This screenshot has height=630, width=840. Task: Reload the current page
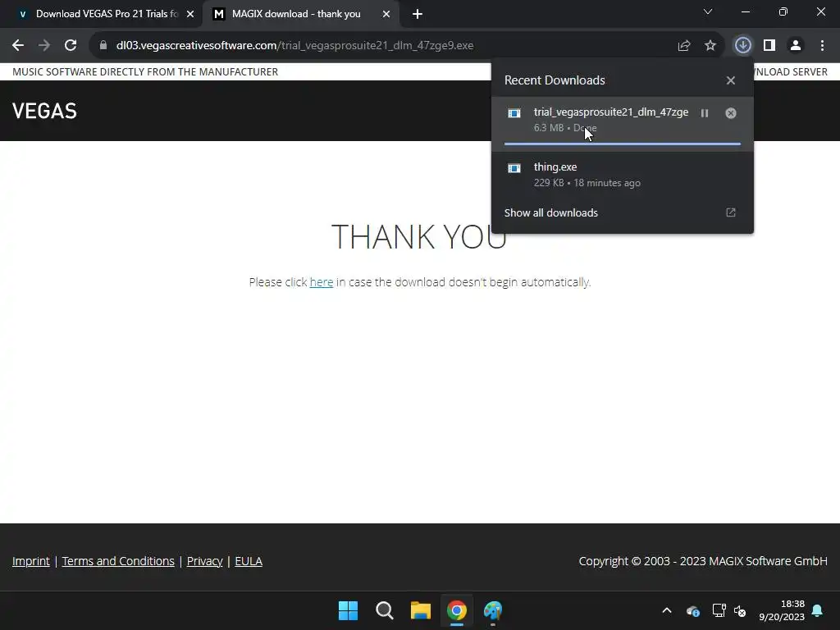click(71, 46)
